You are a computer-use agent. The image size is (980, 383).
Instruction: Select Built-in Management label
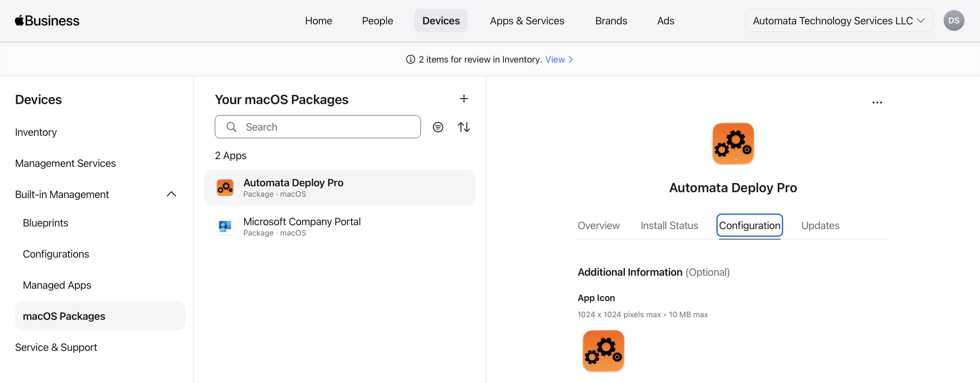tap(62, 194)
